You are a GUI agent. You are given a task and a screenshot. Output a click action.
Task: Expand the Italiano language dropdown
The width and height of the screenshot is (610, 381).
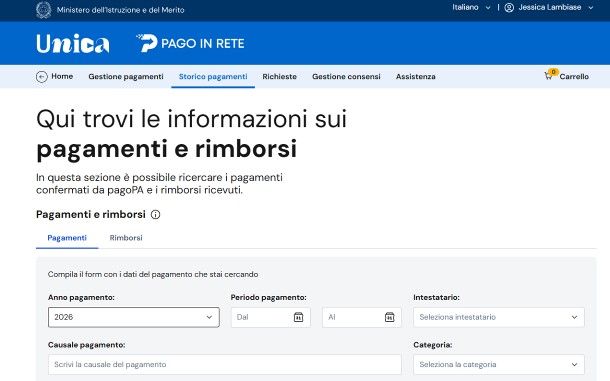(x=471, y=7)
